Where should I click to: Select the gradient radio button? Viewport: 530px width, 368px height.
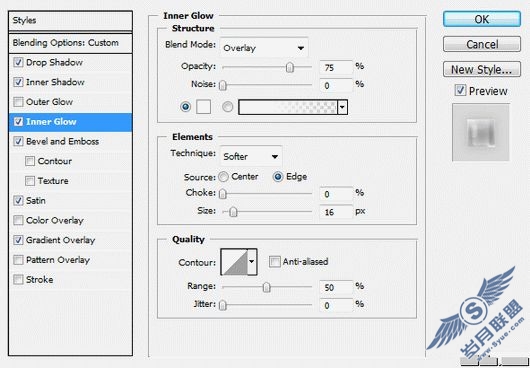[x=227, y=107]
